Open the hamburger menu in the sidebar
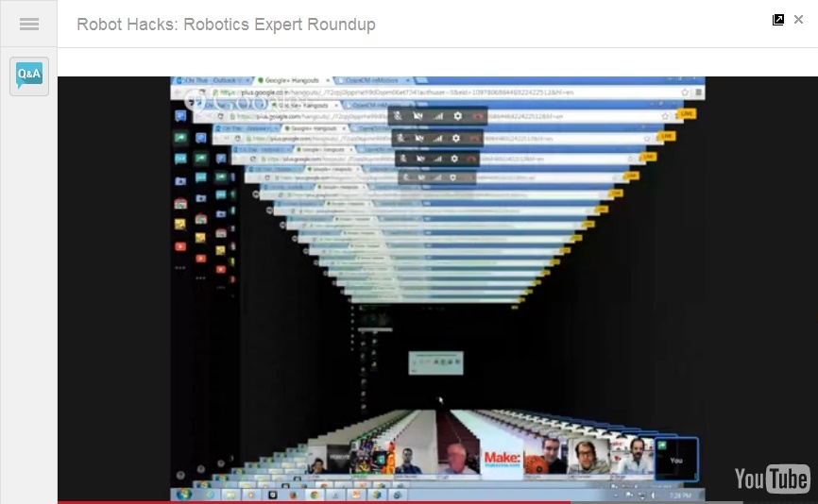 click(x=28, y=25)
